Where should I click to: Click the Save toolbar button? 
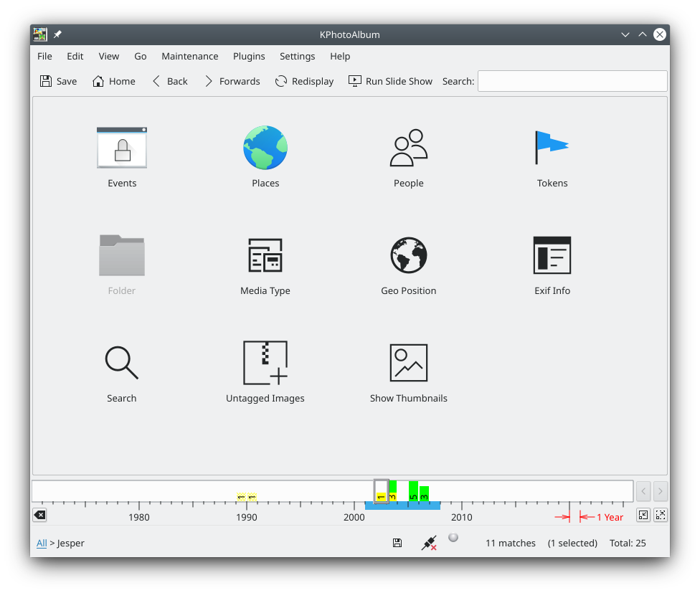pos(59,81)
